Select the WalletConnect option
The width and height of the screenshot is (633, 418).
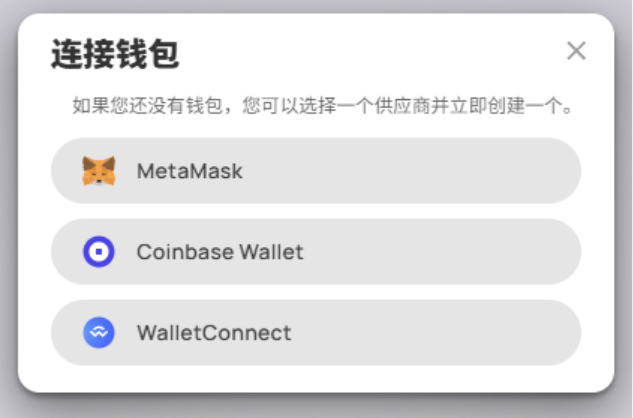coord(316,332)
